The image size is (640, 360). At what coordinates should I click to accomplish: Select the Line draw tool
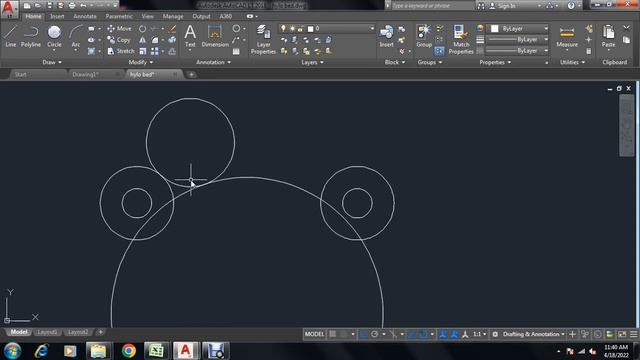click(10, 36)
